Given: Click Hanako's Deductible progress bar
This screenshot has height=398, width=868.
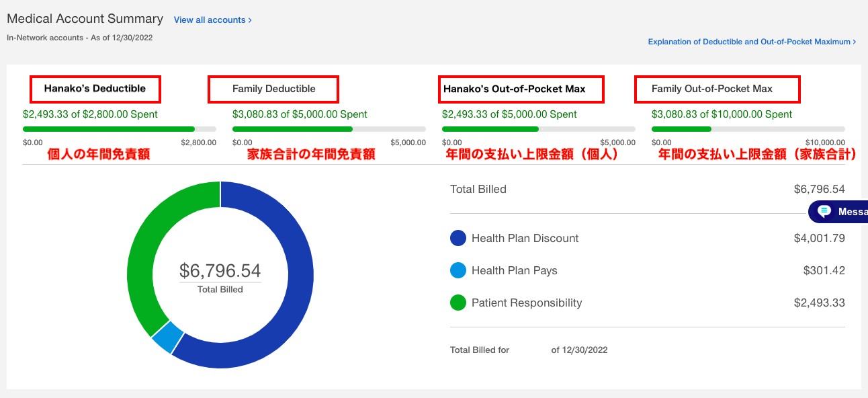Looking at the screenshot, I should 120,128.
